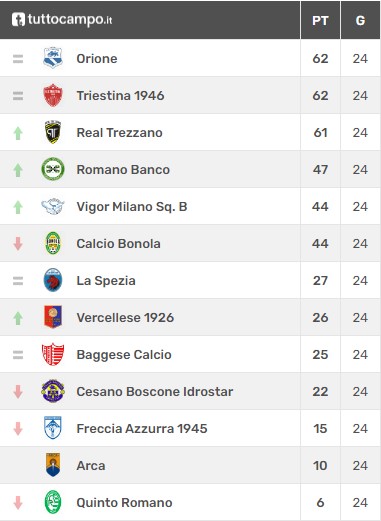381x521 pixels.
Task: Click the green up arrow beside Real Trezzano
Action: (x=18, y=133)
